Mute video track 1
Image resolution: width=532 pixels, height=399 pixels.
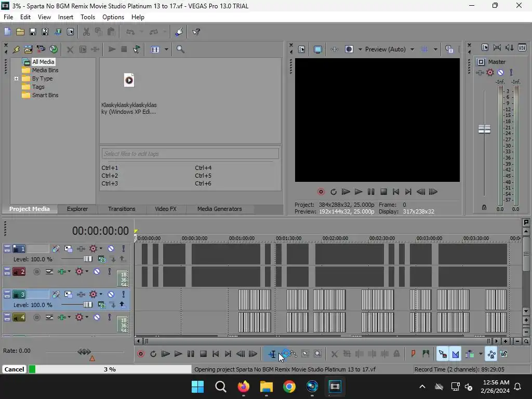coord(111,249)
